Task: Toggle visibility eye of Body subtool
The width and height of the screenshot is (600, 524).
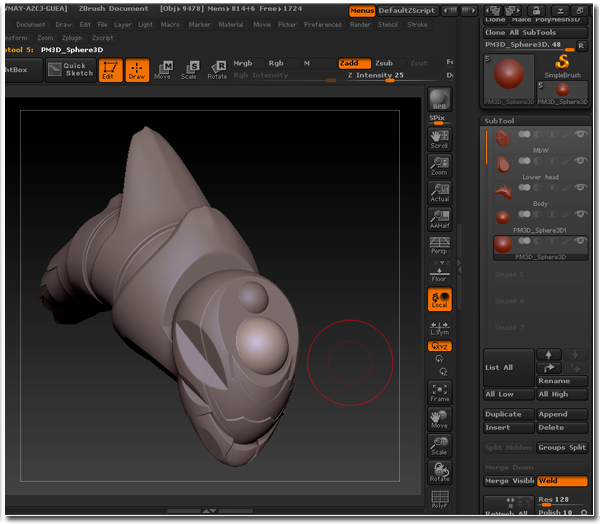Action: click(x=580, y=187)
